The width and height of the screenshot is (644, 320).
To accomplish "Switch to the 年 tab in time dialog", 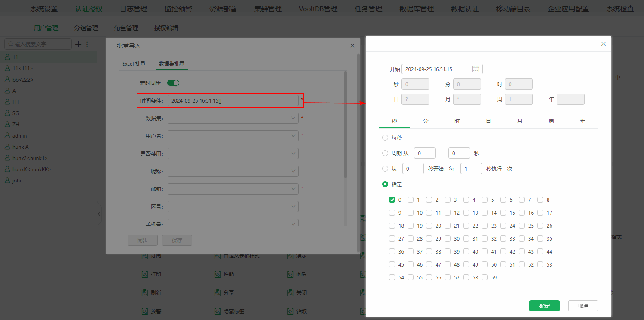I will coord(582,121).
